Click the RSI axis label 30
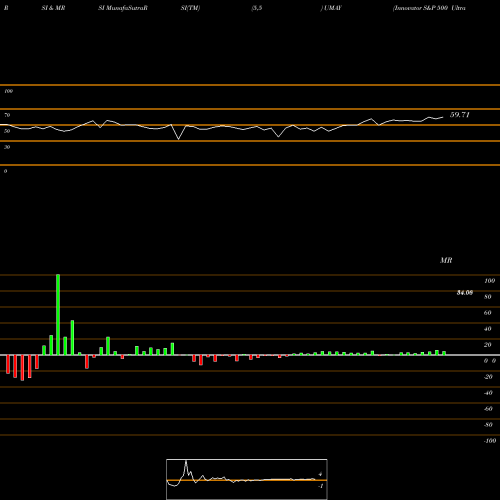The image size is (500, 500). pyautogui.click(x=7, y=147)
